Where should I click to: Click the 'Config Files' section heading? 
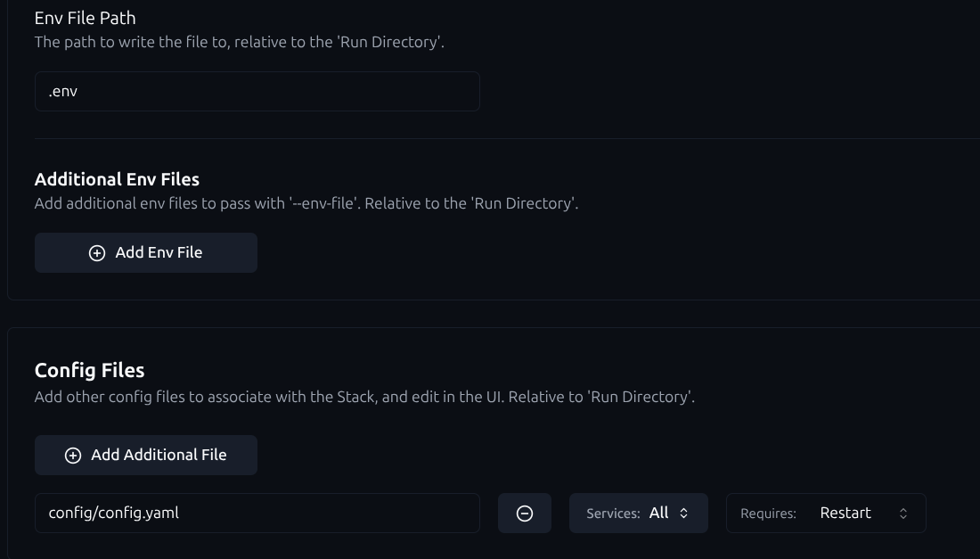tap(89, 370)
